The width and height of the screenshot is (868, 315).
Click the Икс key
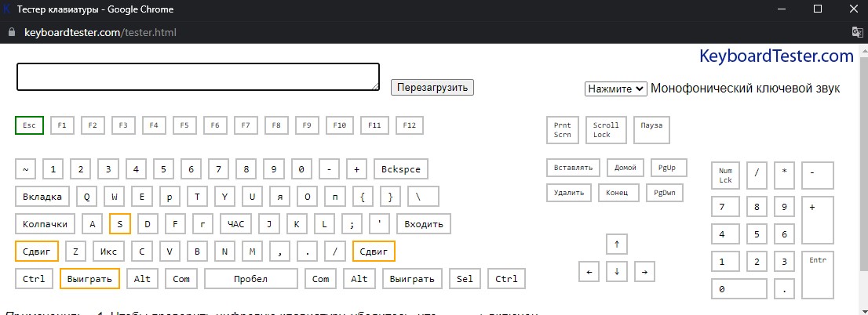(108, 251)
